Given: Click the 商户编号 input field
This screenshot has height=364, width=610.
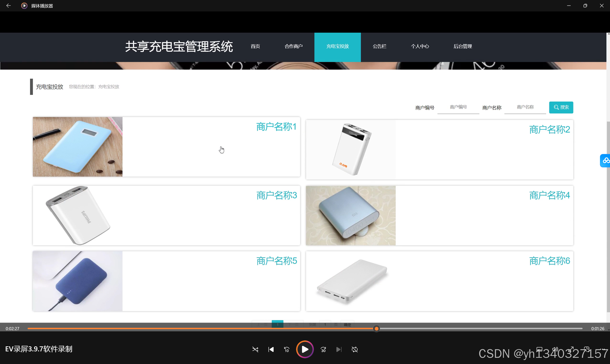Looking at the screenshot, I should [x=458, y=107].
